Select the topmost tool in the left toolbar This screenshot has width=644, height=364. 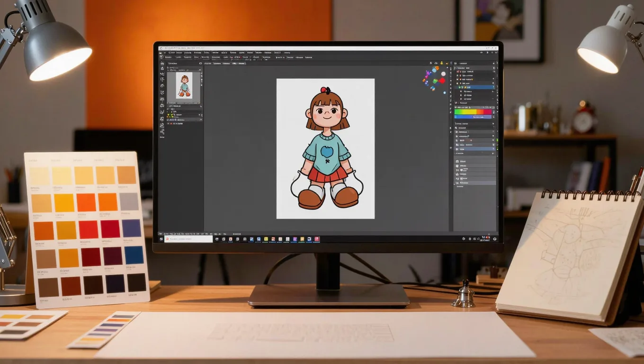point(162,64)
